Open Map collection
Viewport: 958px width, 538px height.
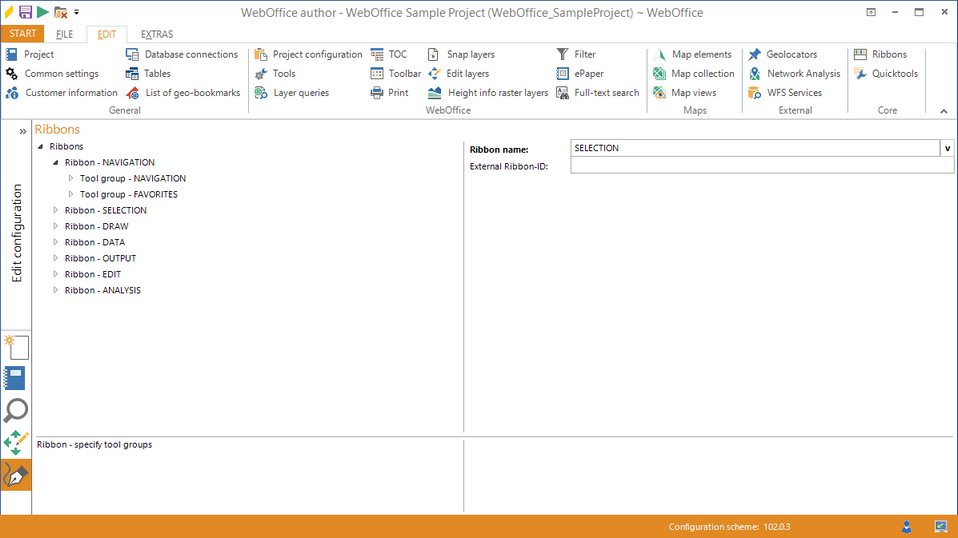click(693, 73)
